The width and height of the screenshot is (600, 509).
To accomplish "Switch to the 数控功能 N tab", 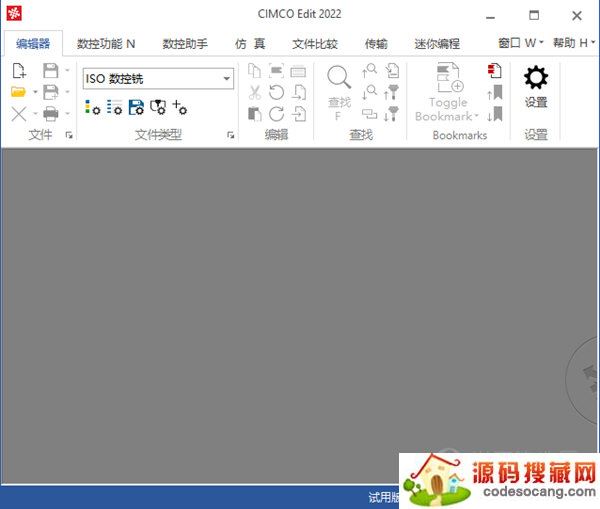I will [x=106, y=44].
